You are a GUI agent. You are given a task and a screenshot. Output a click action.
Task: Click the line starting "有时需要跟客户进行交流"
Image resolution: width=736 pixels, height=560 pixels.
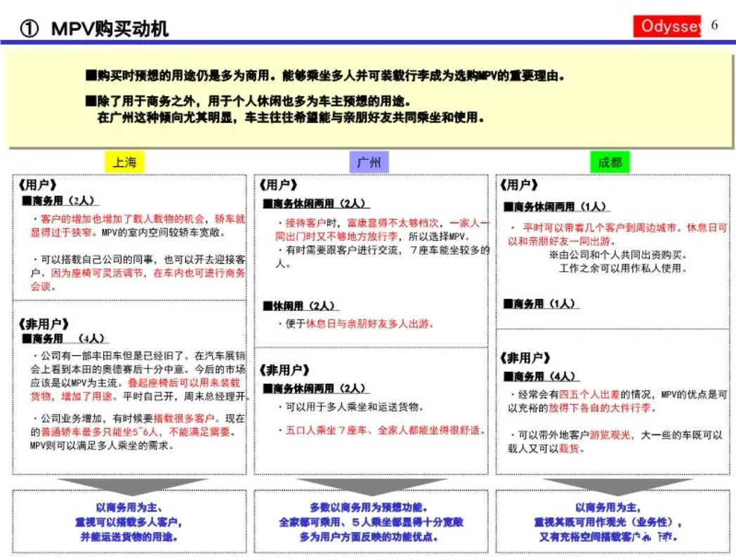tap(383, 250)
